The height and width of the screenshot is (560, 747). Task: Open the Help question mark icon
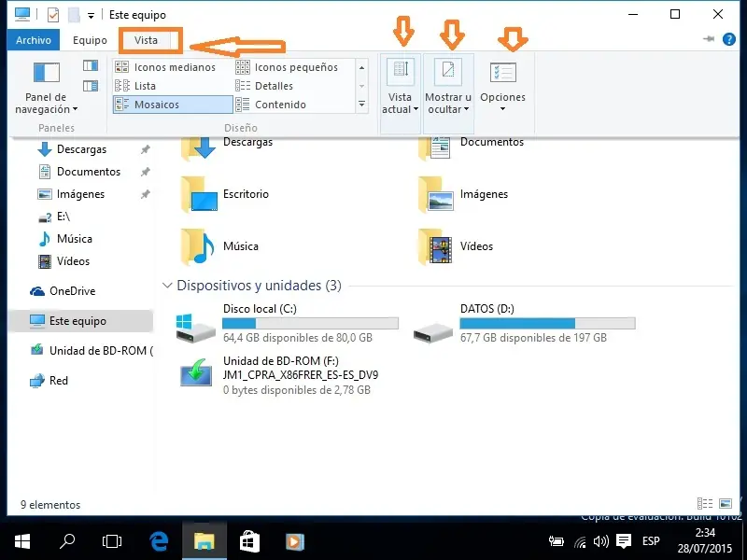pyautogui.click(x=729, y=39)
